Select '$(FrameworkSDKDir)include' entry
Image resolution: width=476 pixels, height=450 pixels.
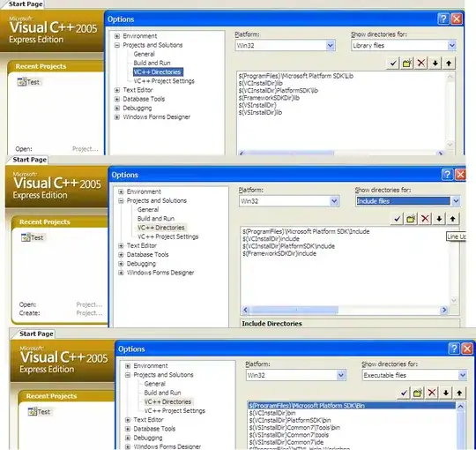pyautogui.click(x=279, y=253)
